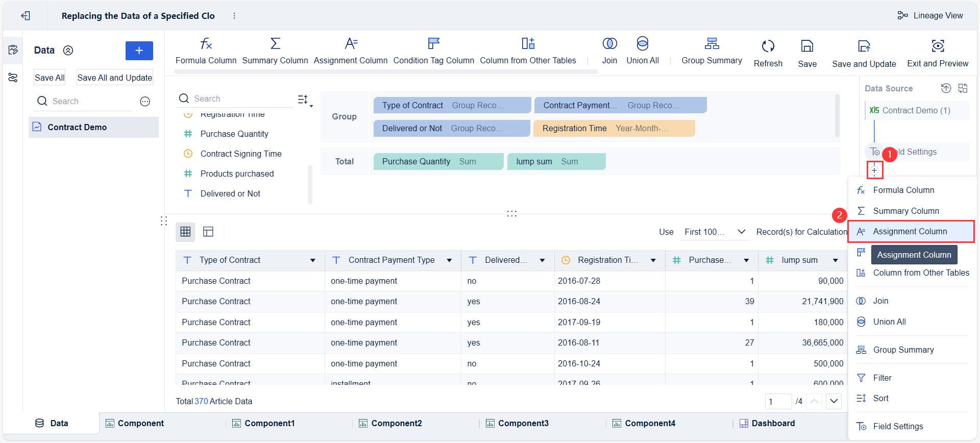
Task: Click Save All and Update button
Action: tap(115, 78)
